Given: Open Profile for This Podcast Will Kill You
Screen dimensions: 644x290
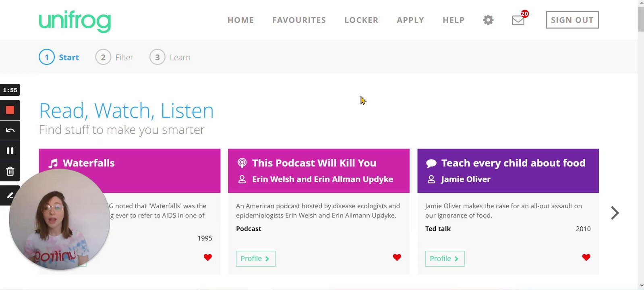Looking at the screenshot, I should (x=255, y=259).
